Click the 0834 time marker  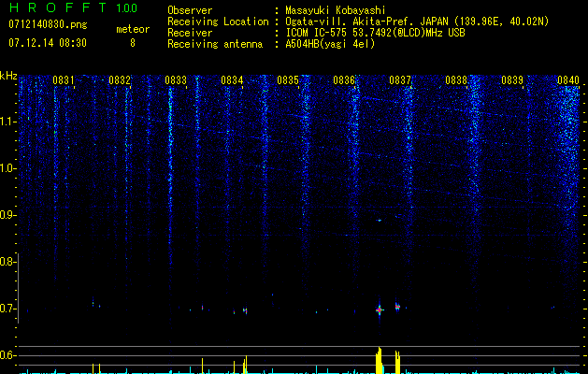click(x=232, y=80)
